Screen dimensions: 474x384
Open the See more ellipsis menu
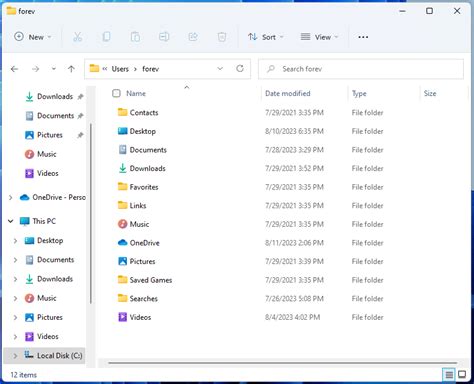tap(363, 37)
